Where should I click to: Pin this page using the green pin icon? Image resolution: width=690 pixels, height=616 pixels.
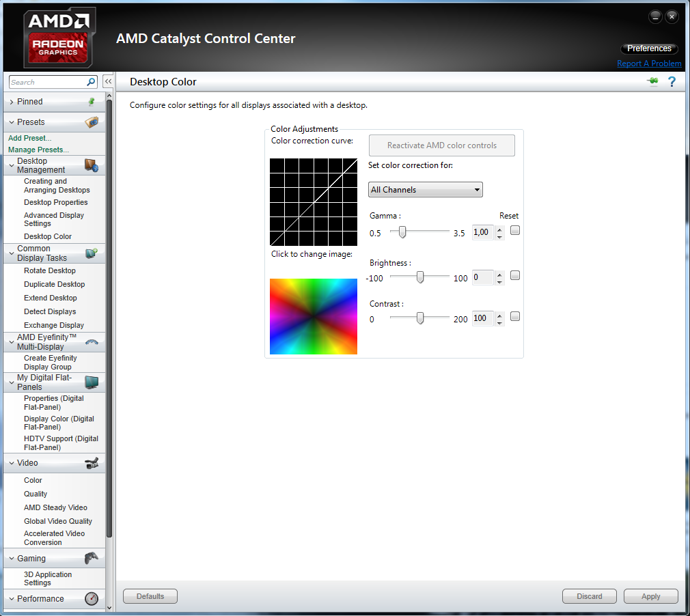tap(652, 81)
